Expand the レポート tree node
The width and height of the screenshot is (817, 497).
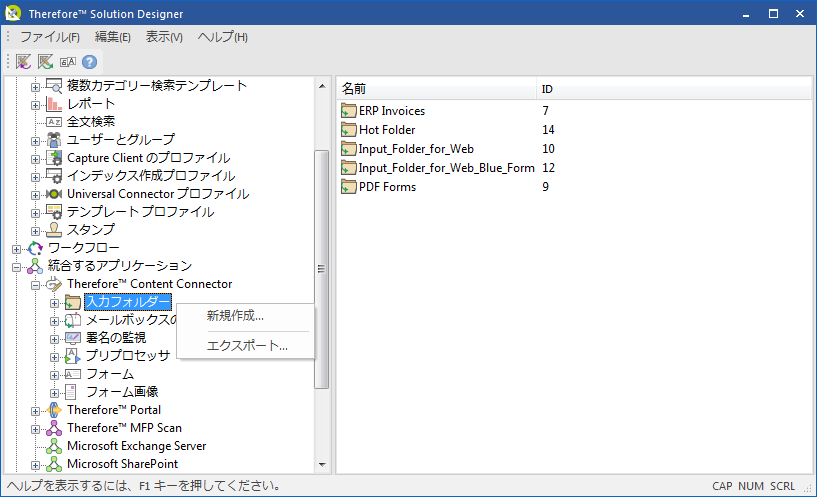pyautogui.click(x=35, y=105)
